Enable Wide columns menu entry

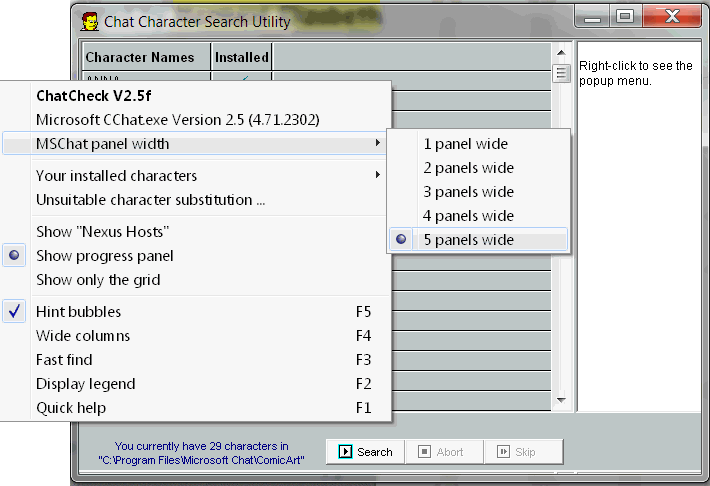[x=83, y=336]
